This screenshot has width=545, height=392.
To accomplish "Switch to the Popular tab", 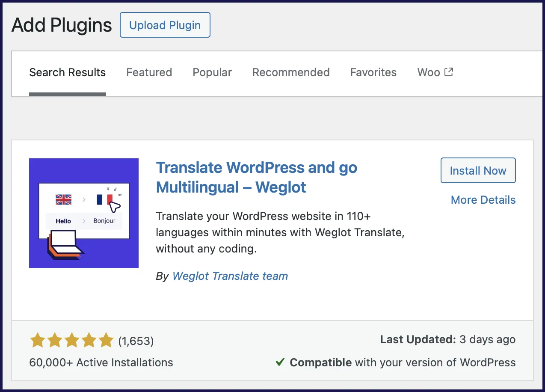I will coord(212,72).
